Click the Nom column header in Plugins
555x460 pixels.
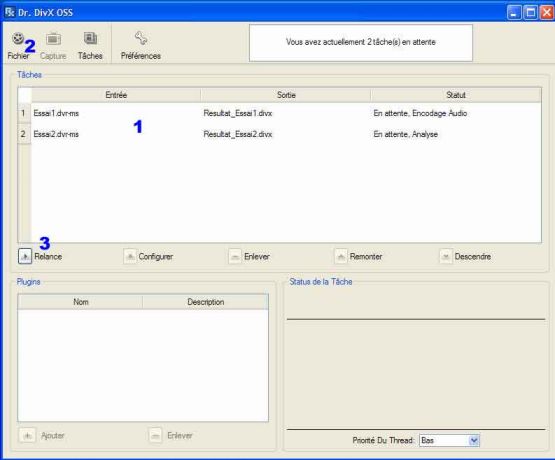click(81, 302)
